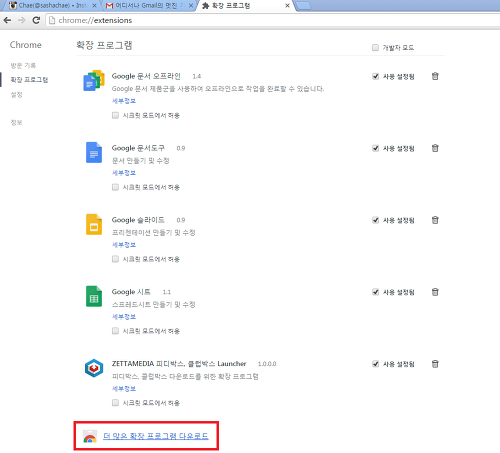The height and width of the screenshot is (453, 500).
Task: Click the Google 시트 title text
Action: pos(131,292)
